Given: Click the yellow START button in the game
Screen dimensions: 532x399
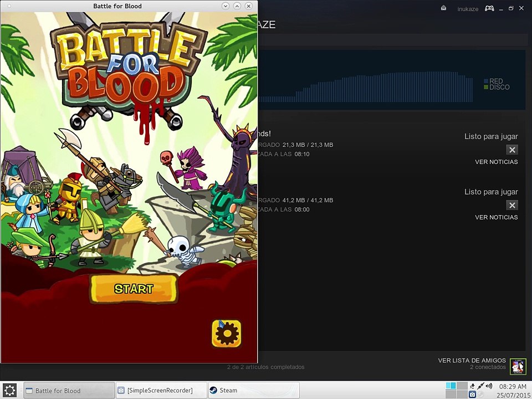Looking at the screenshot, I should pyautogui.click(x=134, y=289).
